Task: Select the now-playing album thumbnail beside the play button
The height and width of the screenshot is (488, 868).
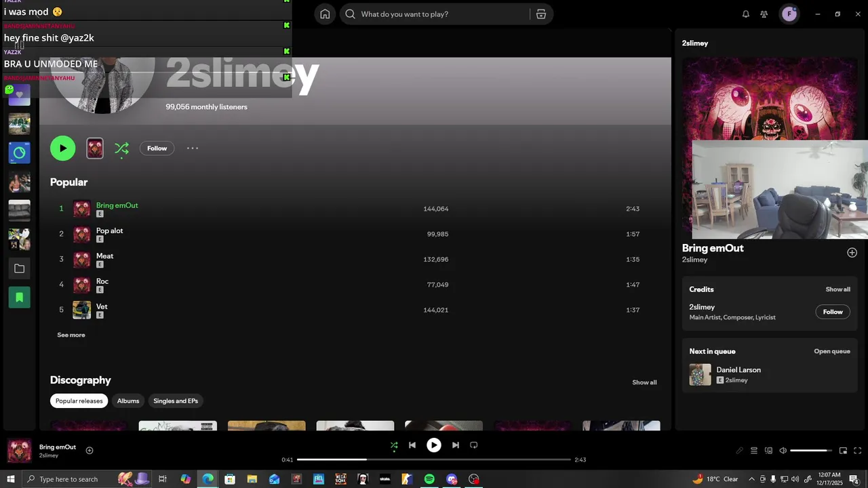Action: tap(95, 148)
